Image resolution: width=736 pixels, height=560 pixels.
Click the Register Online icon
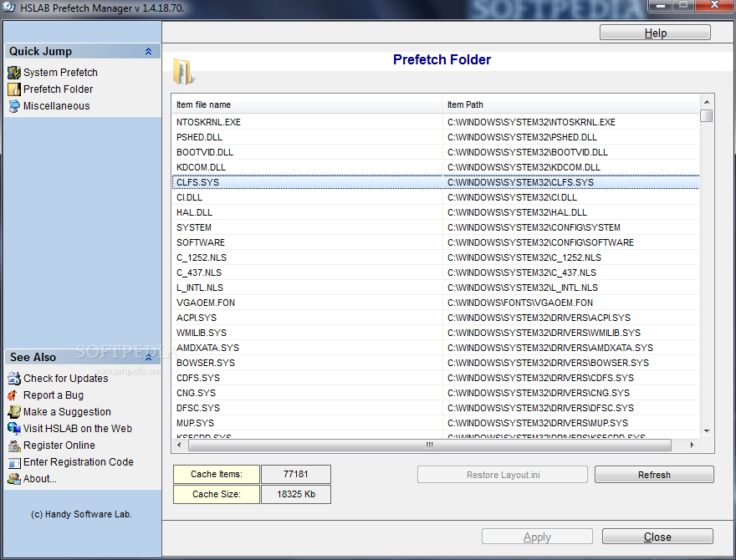(14, 445)
